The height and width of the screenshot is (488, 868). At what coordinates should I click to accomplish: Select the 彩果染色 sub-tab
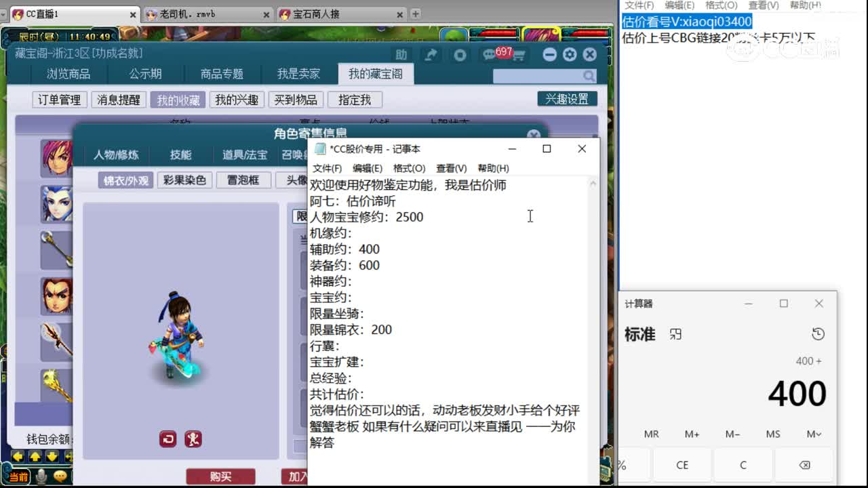tap(184, 180)
